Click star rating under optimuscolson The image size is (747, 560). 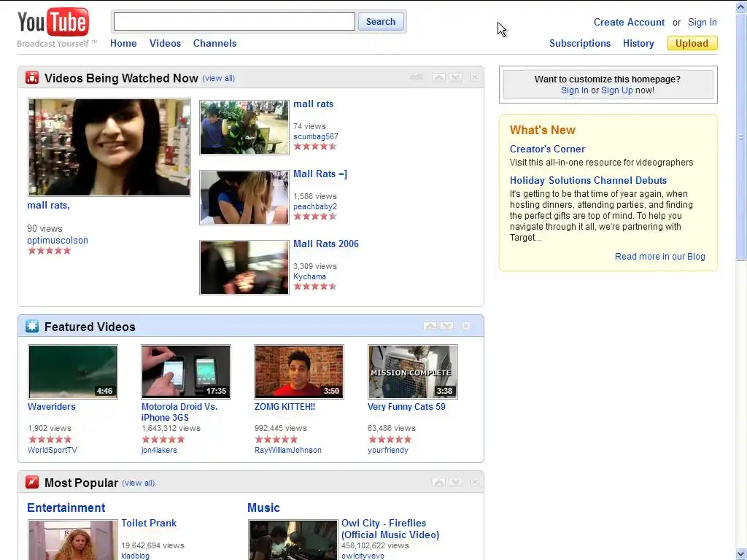[x=49, y=251]
